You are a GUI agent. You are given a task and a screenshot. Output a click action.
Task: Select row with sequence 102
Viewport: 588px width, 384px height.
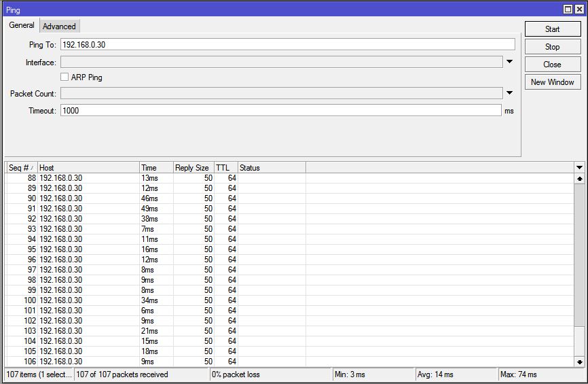290,321
